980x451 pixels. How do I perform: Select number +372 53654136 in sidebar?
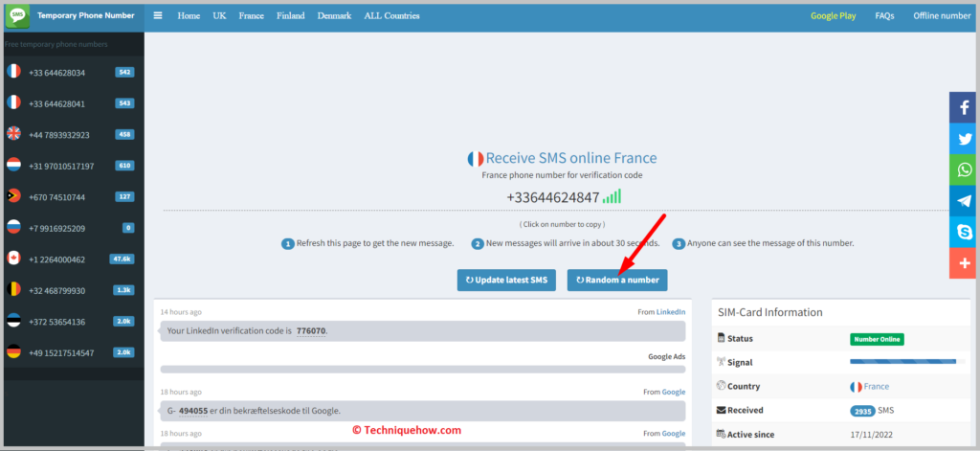point(56,322)
